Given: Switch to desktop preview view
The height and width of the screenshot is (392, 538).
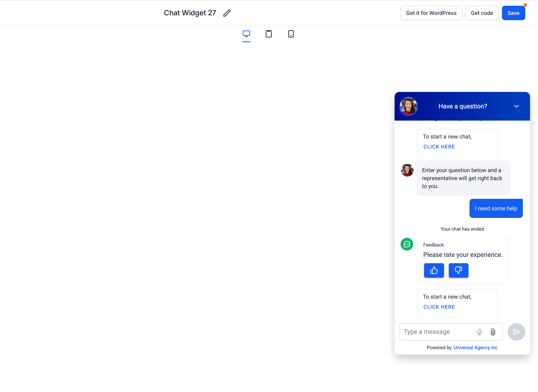Looking at the screenshot, I should [246, 34].
